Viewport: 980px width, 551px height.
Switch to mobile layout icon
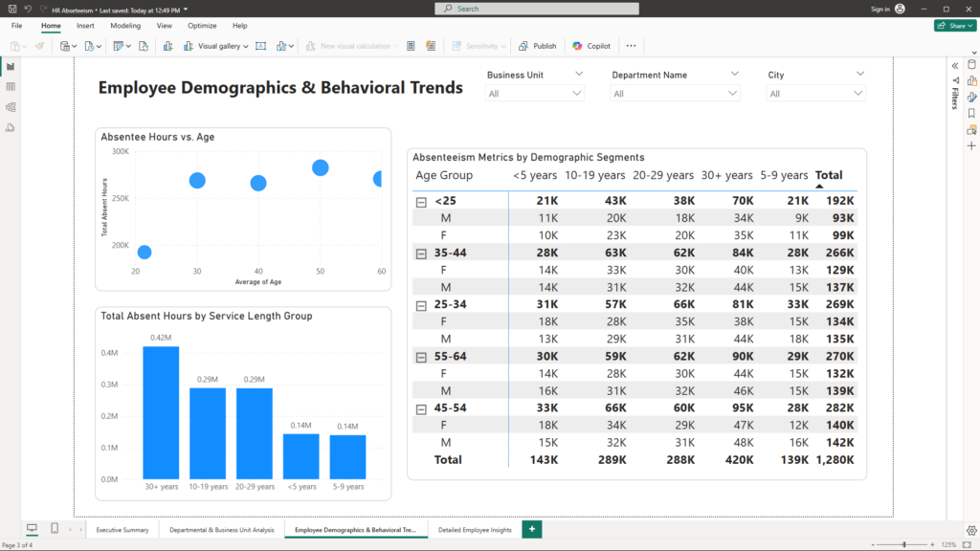click(55, 529)
